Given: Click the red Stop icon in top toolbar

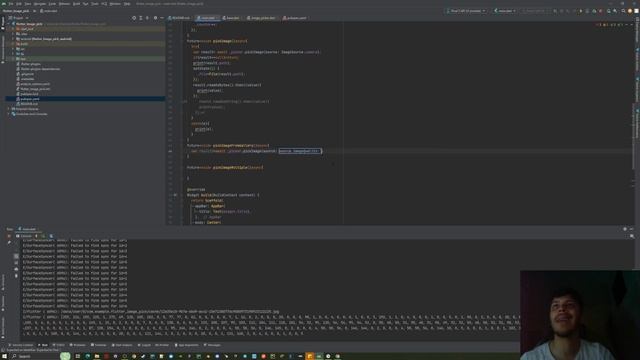Looking at the screenshot, I should pos(600,11).
